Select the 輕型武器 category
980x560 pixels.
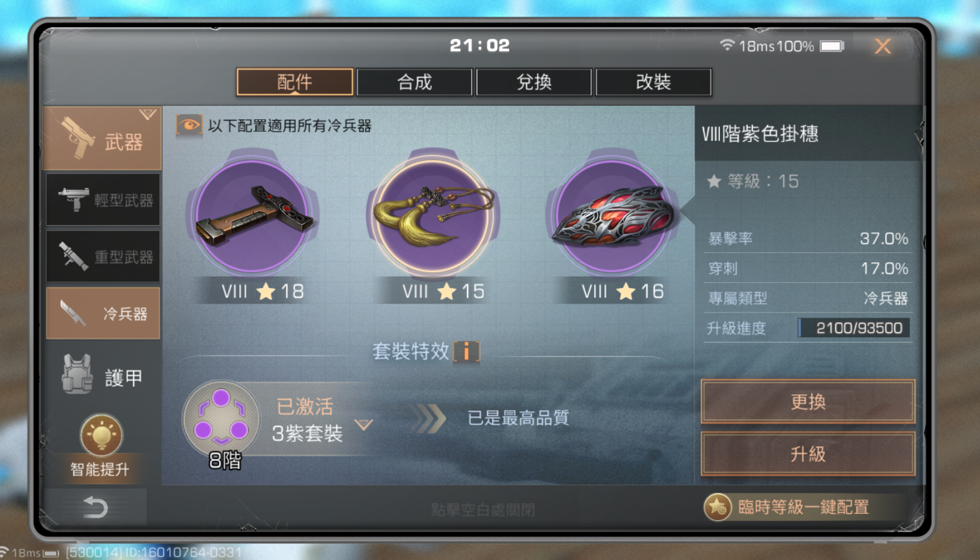point(103,200)
